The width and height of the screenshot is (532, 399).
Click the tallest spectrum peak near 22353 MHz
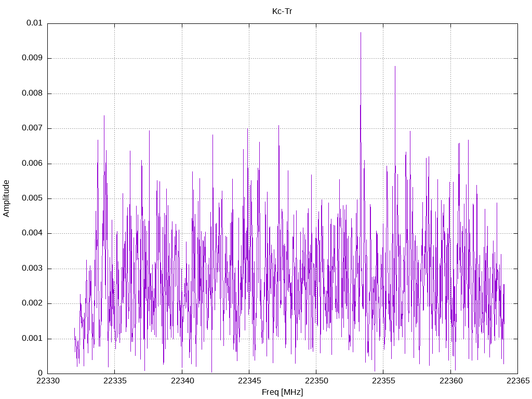click(361, 33)
